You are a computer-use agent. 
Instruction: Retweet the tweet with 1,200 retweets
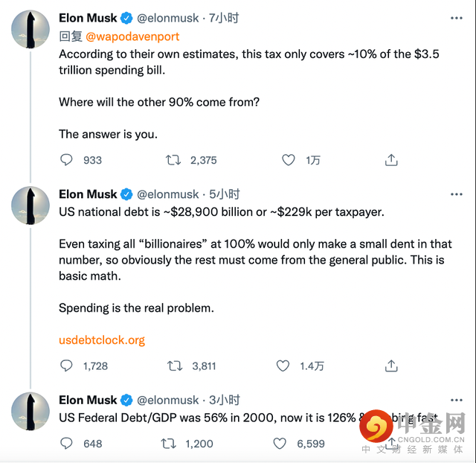tap(169, 444)
